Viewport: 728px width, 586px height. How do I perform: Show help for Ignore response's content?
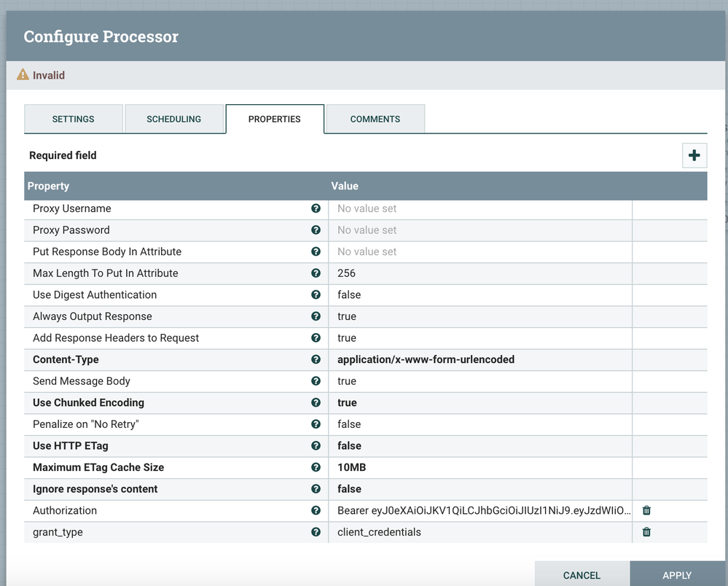[x=316, y=489]
